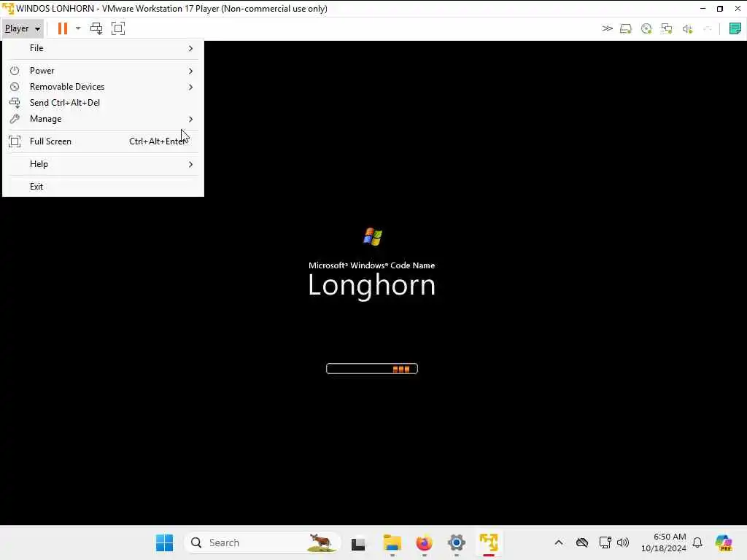Open the clock showing 6:50 AM
Image resolution: width=747 pixels, height=560 pixels.
(x=664, y=542)
